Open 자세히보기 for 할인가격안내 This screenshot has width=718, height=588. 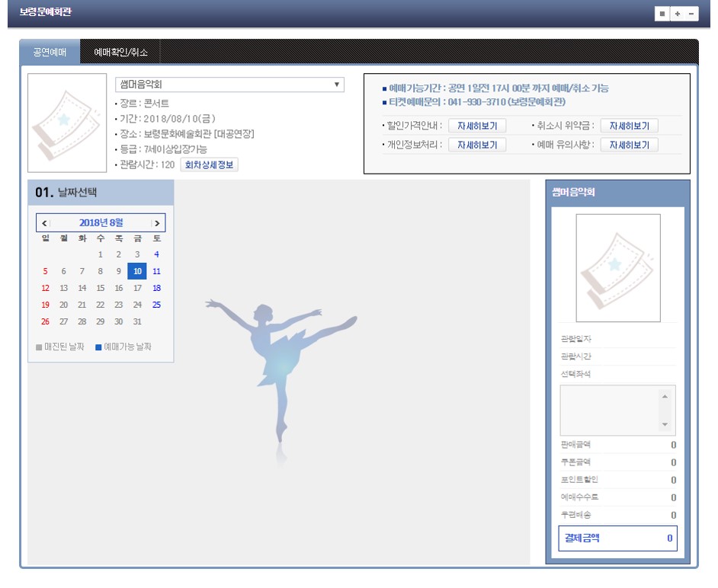(477, 126)
